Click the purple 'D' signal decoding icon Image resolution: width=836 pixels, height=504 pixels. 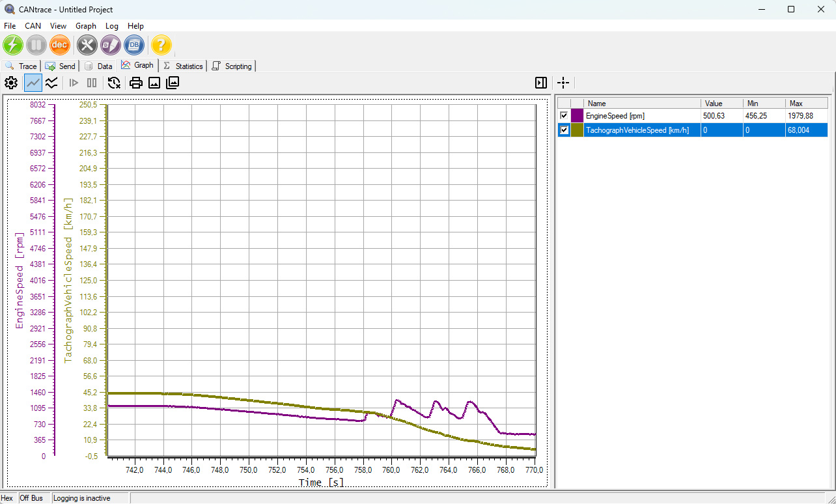pyautogui.click(x=111, y=45)
